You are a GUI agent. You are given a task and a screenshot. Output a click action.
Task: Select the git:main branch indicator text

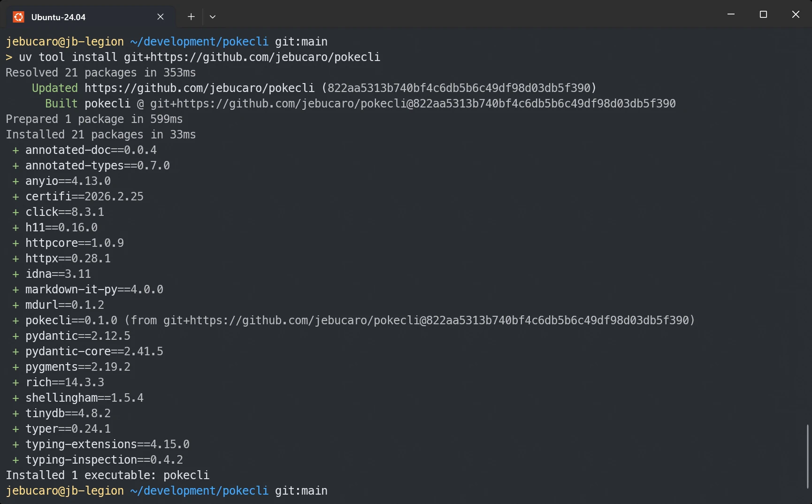pyautogui.click(x=301, y=41)
